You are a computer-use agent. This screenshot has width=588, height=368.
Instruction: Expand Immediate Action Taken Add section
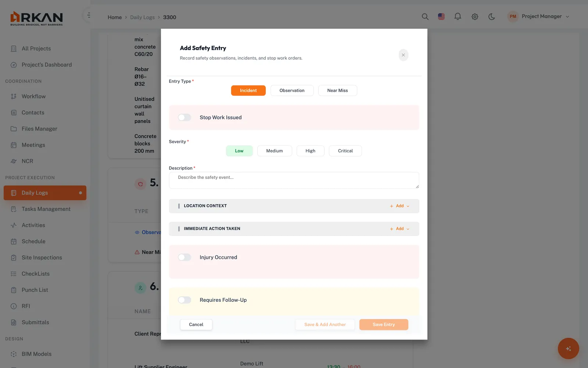click(399, 229)
